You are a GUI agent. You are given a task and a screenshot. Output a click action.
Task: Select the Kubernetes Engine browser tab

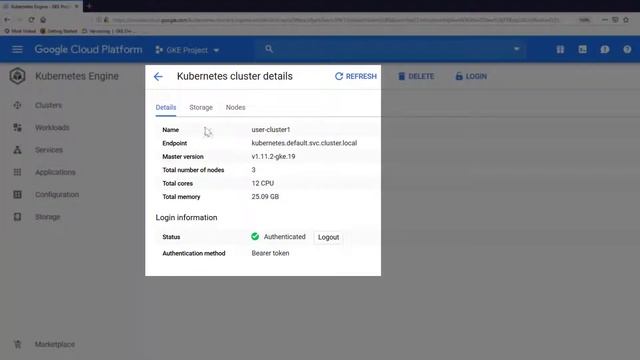(x=41, y=6)
